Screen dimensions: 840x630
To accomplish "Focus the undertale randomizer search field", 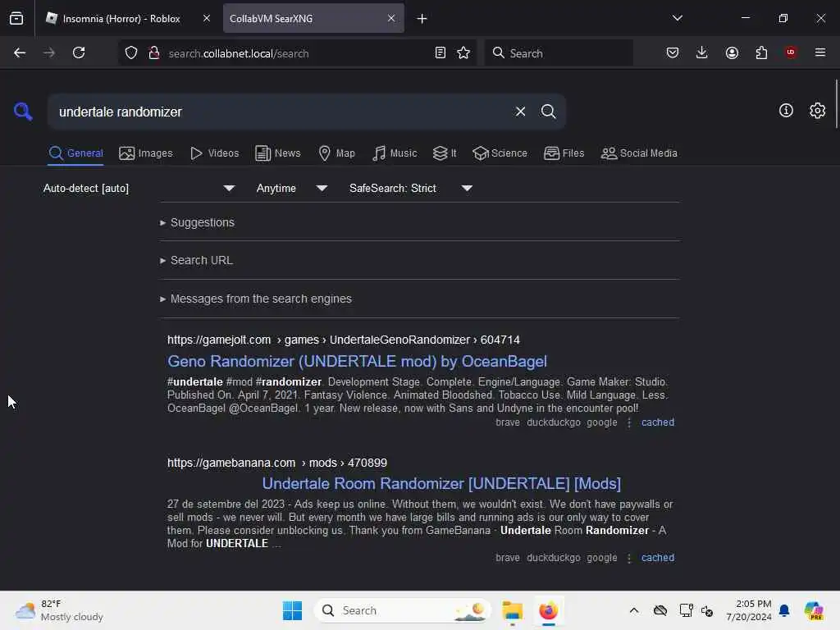I will coord(281,112).
